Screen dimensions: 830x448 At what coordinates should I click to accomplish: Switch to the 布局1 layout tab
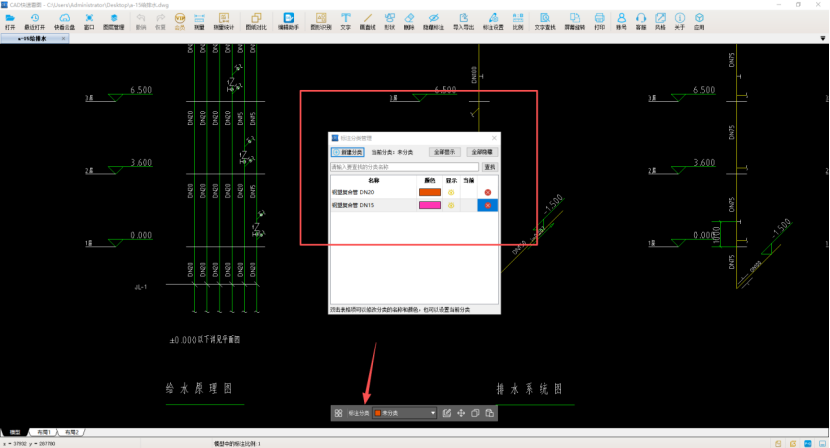click(43, 432)
